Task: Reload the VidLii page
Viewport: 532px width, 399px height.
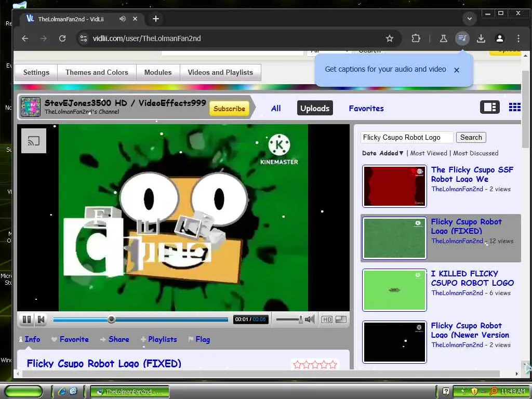Action: coord(62,38)
